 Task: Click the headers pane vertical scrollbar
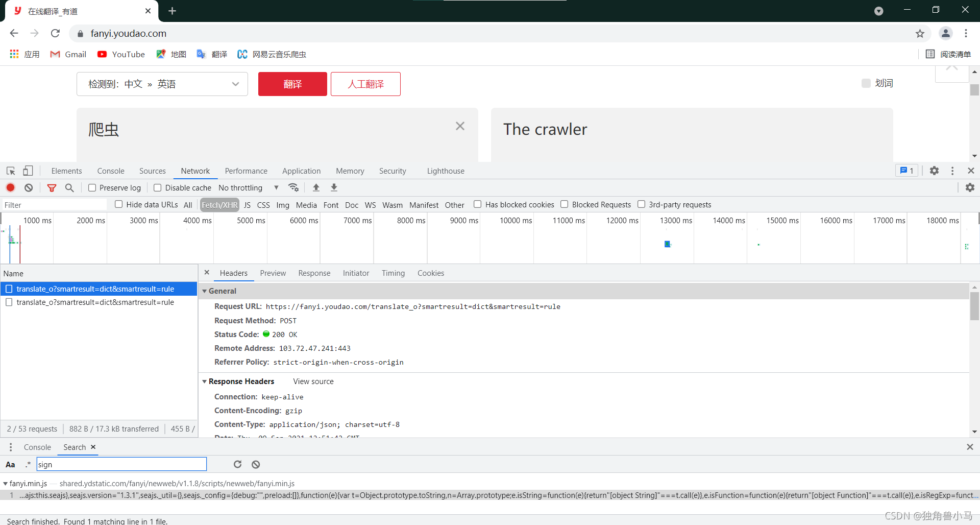(974, 305)
